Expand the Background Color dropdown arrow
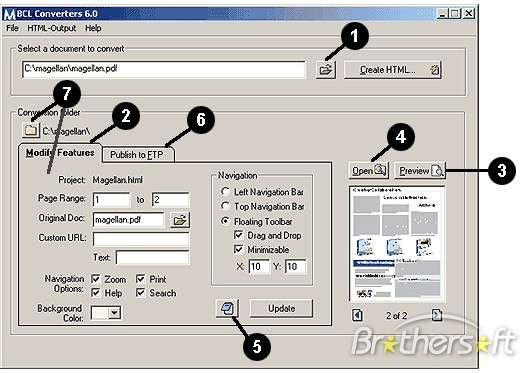 point(115,313)
